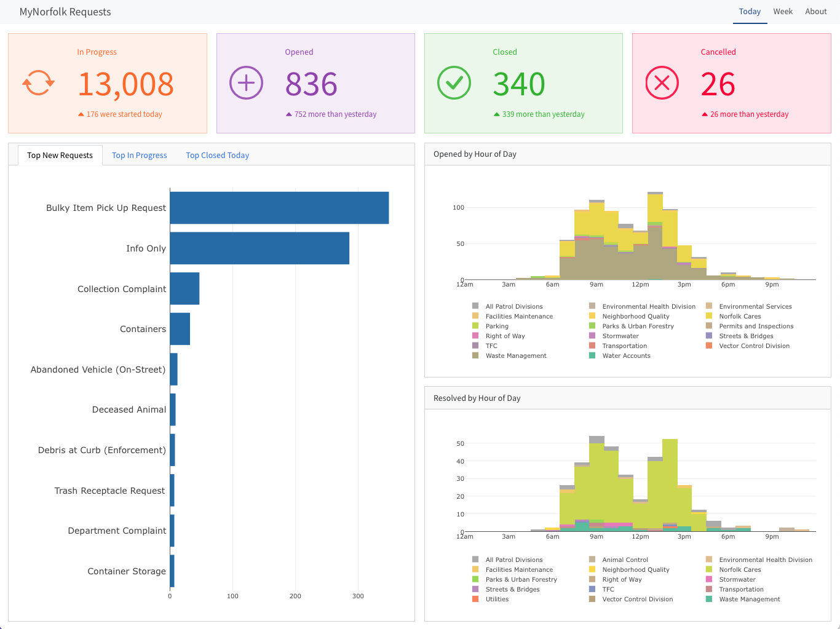The height and width of the screenshot is (629, 840).
Task: Hide Waste Management in Opened by Hour legend
Action: coord(515,355)
